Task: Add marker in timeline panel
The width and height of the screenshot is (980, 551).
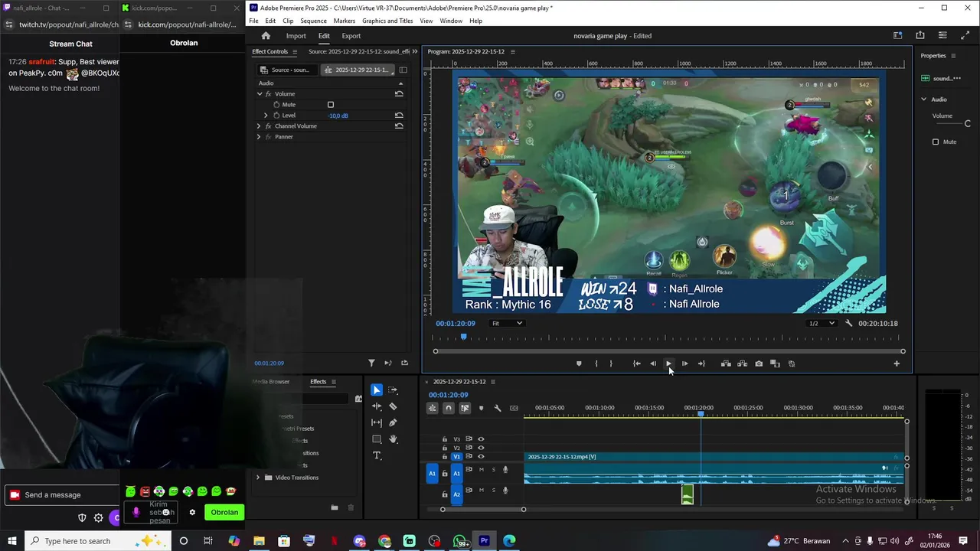Action: coord(482,408)
